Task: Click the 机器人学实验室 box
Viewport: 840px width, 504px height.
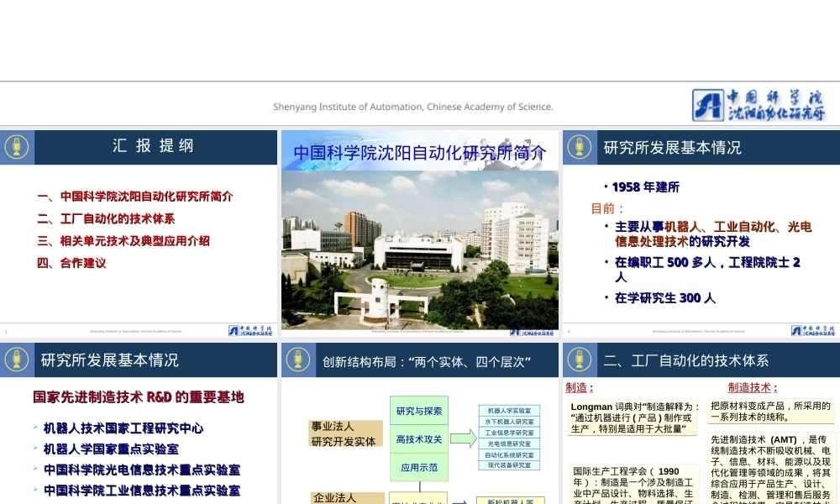Action: (x=510, y=411)
